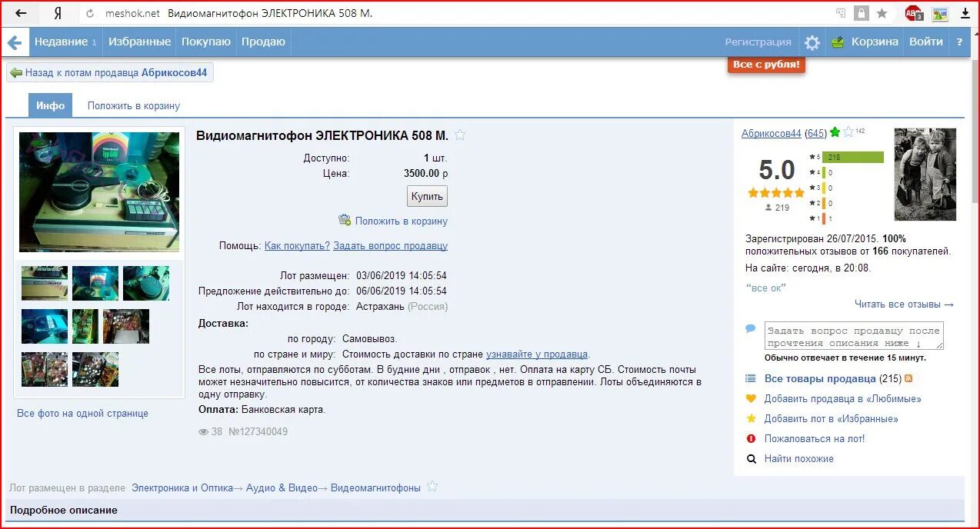Click the ask seller question text field
The image size is (980, 529).
[x=854, y=336]
